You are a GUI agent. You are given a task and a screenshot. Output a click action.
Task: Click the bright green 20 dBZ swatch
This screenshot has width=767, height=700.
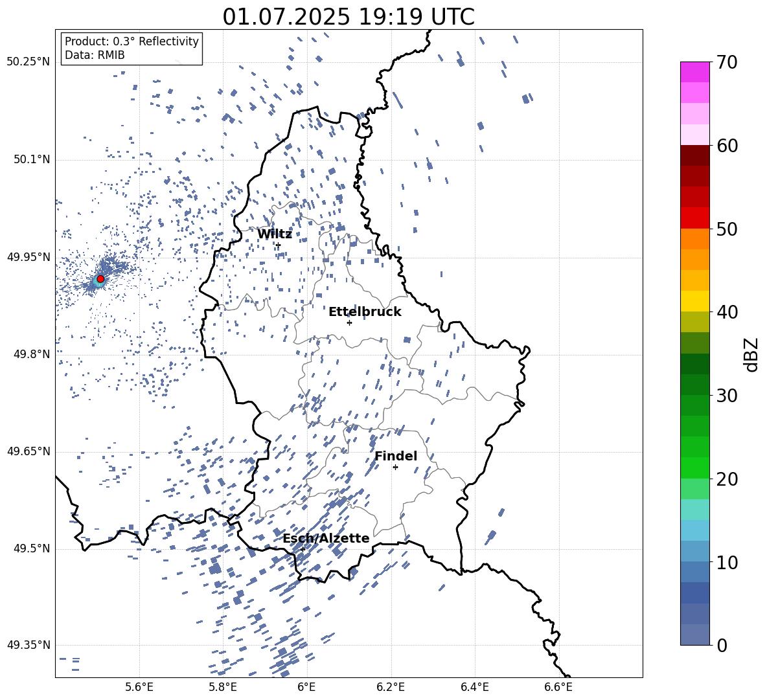(x=694, y=468)
